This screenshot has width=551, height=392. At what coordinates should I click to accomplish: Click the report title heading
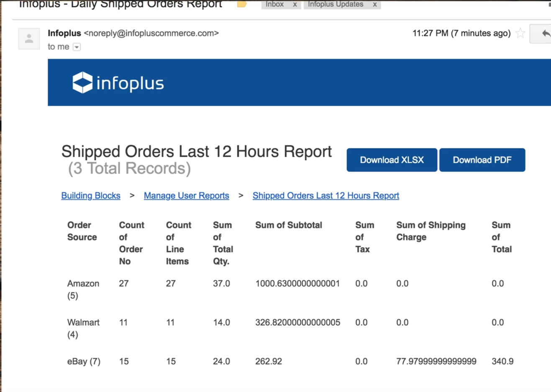(197, 151)
